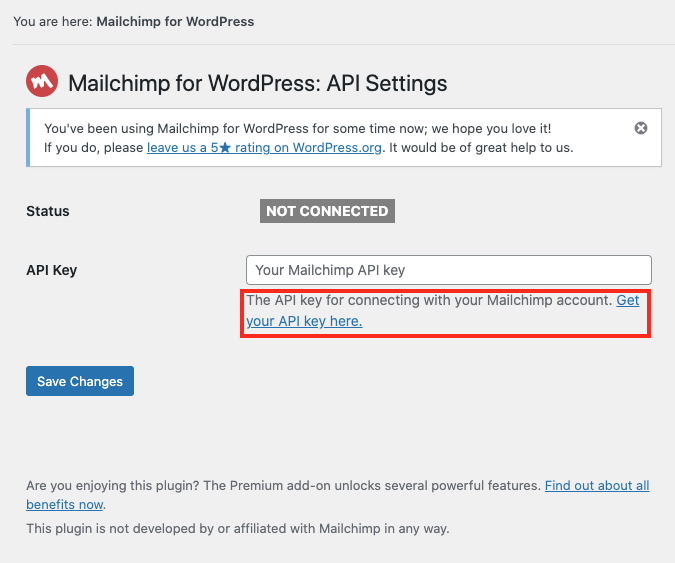Select the API Key label
This screenshot has width=675, height=563.
[52, 270]
